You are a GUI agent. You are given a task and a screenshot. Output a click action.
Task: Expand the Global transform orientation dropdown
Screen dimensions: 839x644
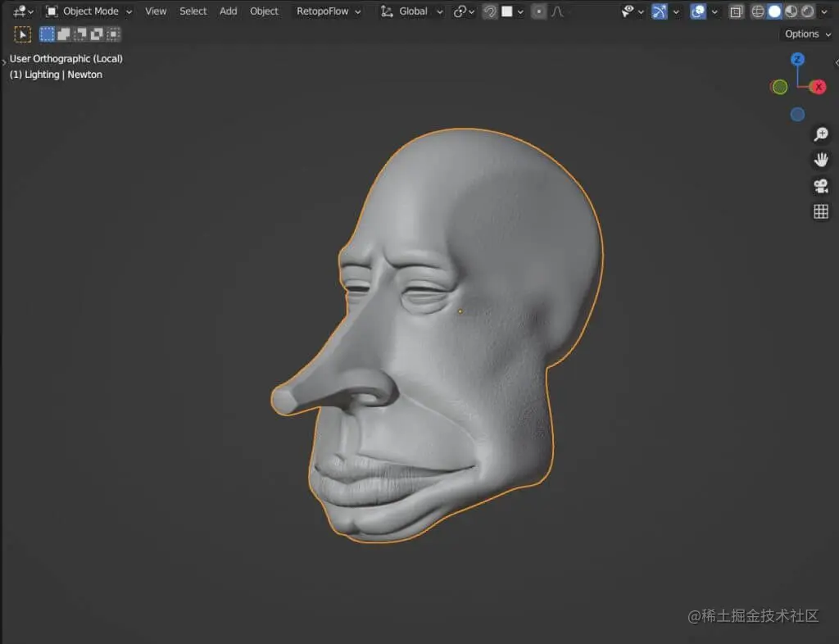[x=412, y=11]
